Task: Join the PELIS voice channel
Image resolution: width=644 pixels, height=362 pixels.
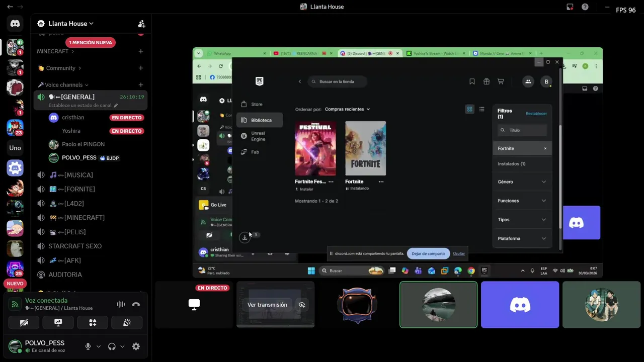Action: point(91,232)
